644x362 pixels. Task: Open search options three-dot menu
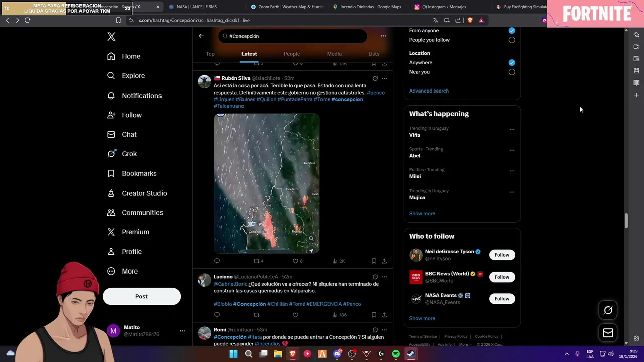[383, 36]
